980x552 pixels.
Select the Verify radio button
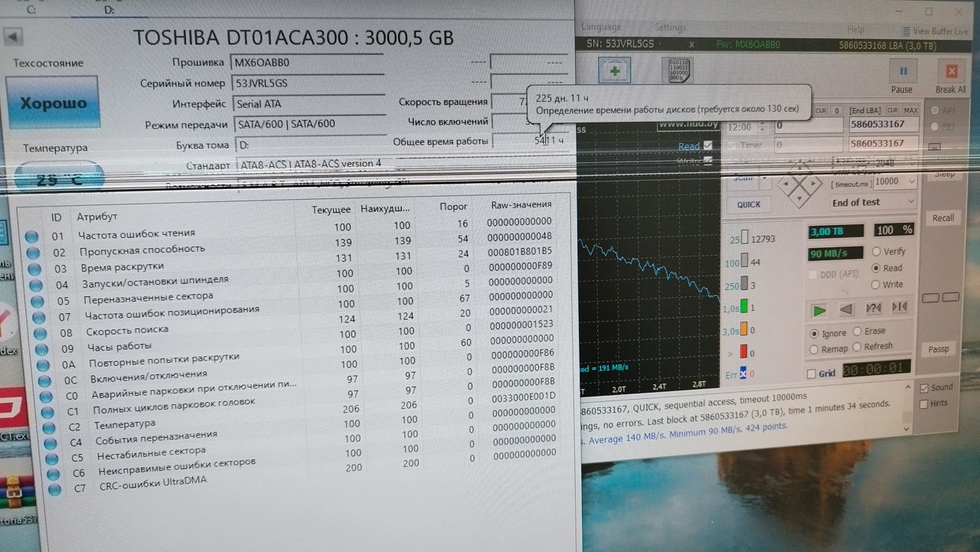click(877, 251)
